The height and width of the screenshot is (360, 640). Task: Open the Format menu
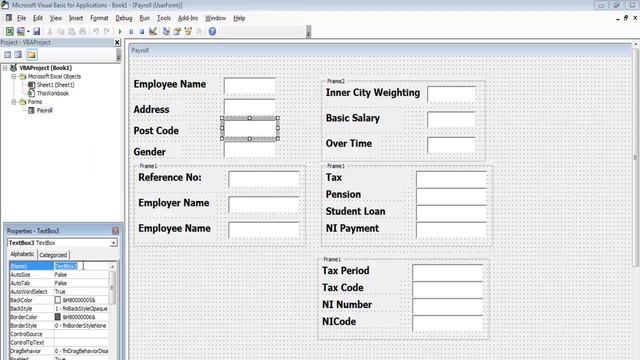(99, 18)
